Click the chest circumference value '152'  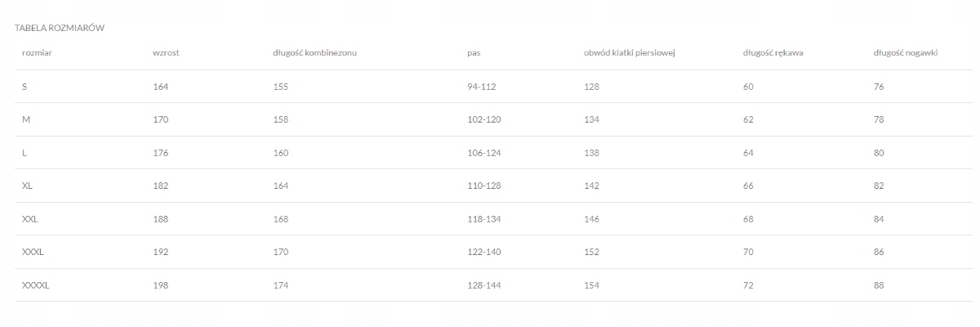[591, 253]
